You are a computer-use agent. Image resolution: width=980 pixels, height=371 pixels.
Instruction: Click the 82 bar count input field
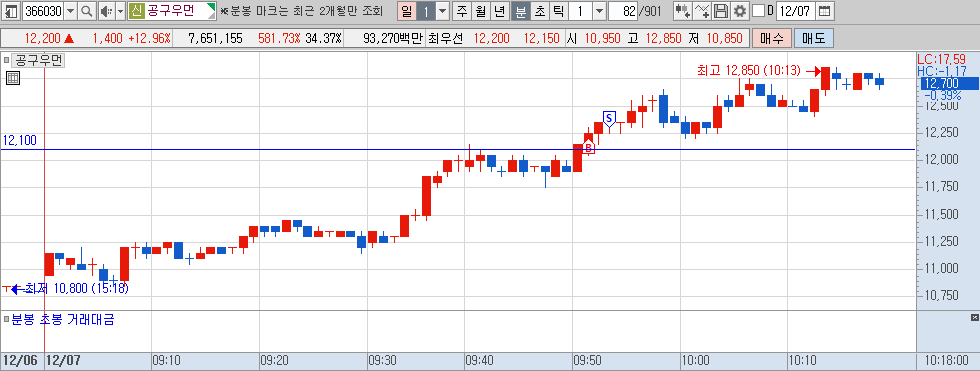point(622,11)
